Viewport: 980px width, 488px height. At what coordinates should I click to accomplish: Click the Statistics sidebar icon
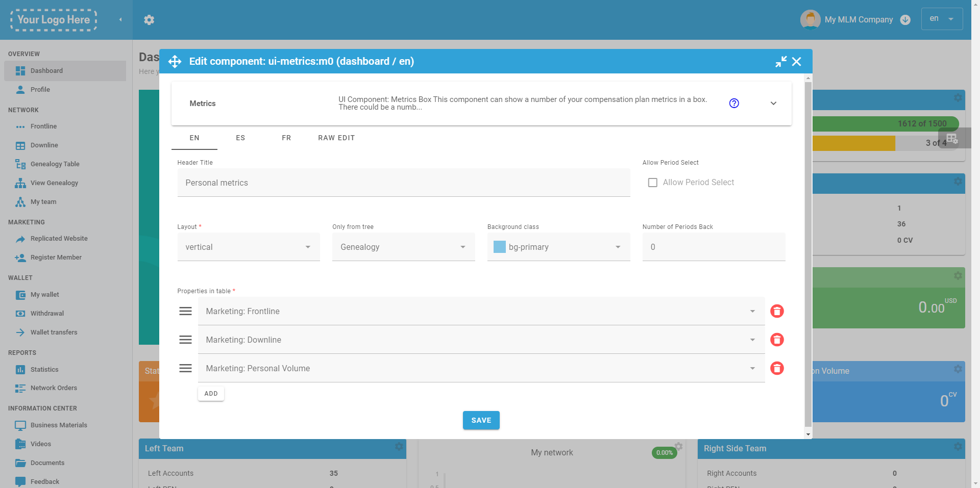click(20, 370)
